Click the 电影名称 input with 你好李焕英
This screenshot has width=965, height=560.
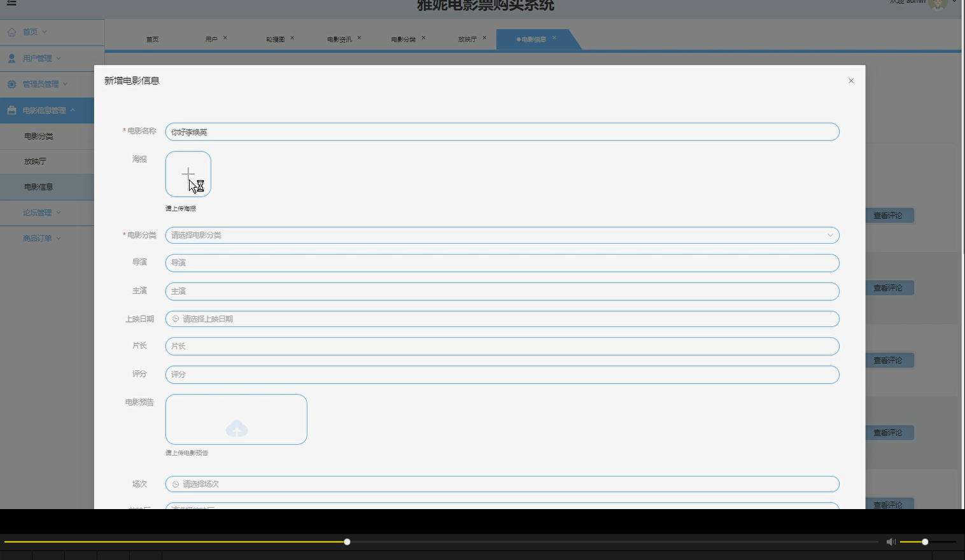pyautogui.click(x=502, y=132)
